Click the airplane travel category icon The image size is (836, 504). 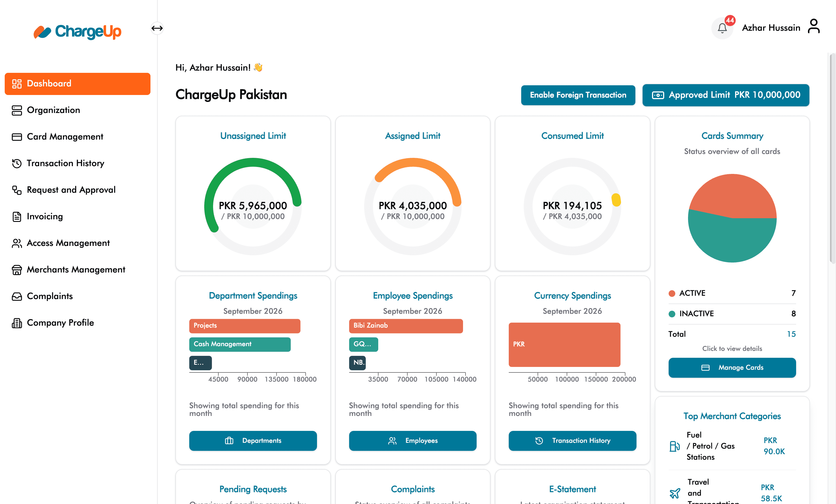(675, 493)
